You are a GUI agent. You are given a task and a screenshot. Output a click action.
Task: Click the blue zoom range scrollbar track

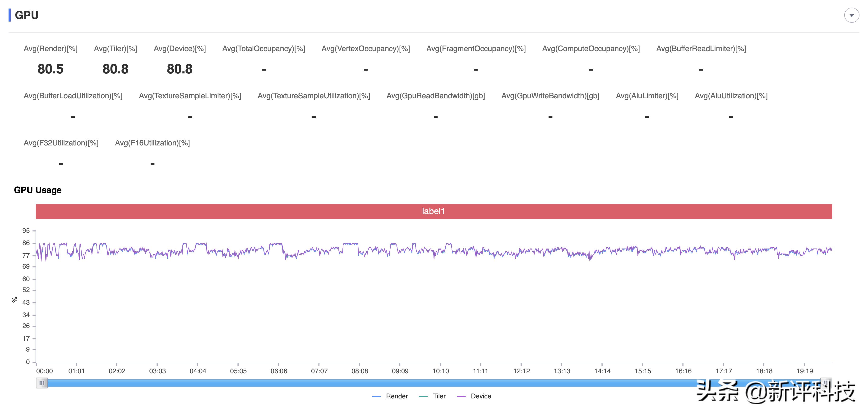point(371,383)
